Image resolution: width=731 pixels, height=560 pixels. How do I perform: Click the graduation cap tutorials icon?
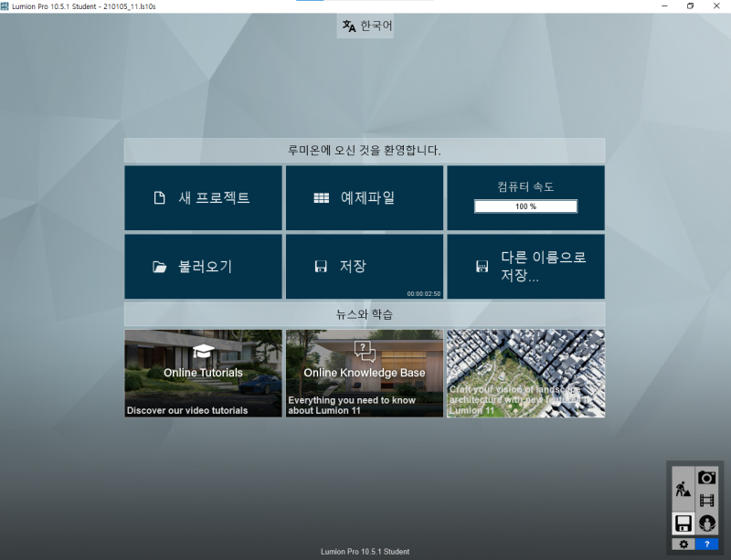[203, 351]
